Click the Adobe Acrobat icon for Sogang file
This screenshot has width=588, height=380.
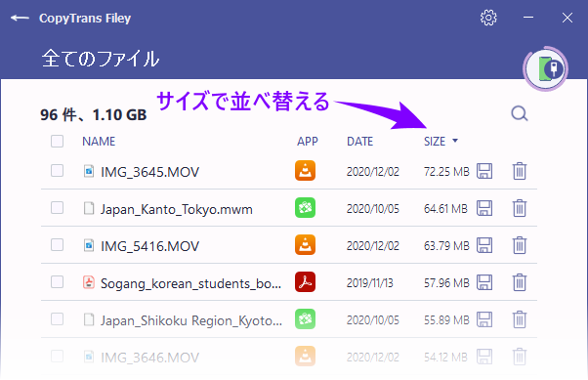(306, 282)
